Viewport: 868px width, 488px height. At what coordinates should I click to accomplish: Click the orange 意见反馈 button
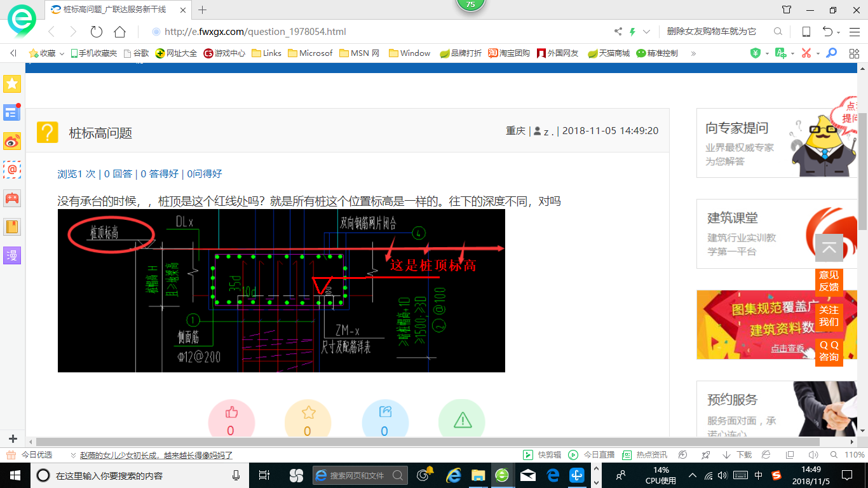coord(829,281)
